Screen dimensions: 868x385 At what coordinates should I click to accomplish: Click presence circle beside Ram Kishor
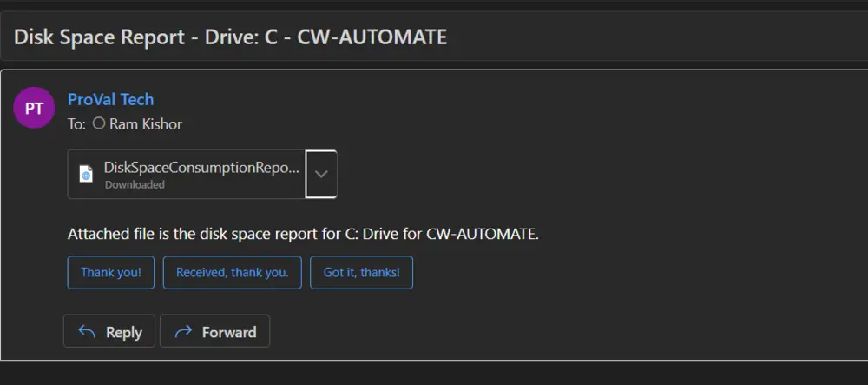point(99,123)
